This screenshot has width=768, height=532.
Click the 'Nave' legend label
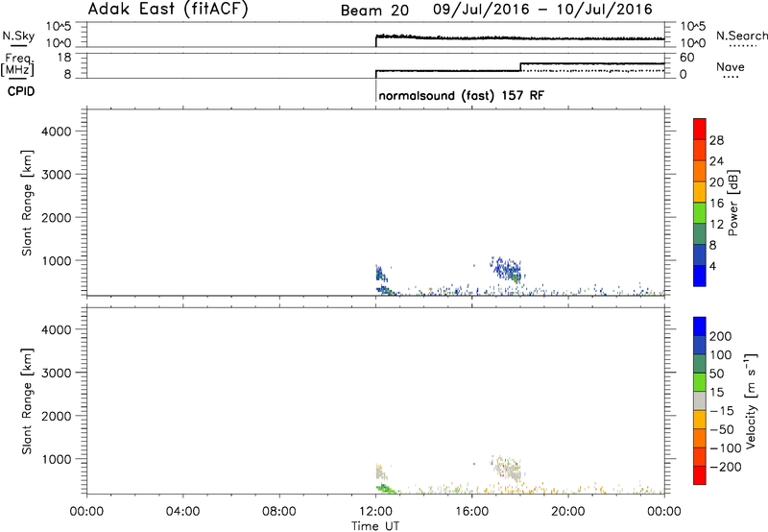tap(731, 66)
